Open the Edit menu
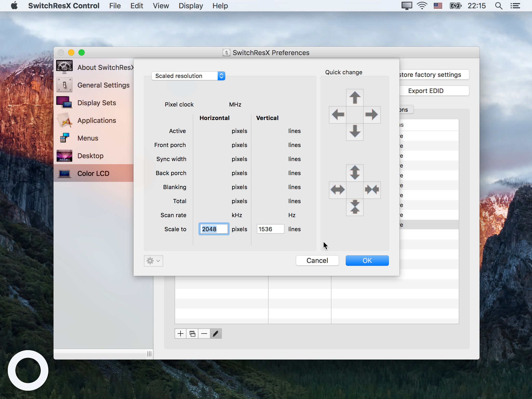The image size is (532, 399). coord(137,6)
